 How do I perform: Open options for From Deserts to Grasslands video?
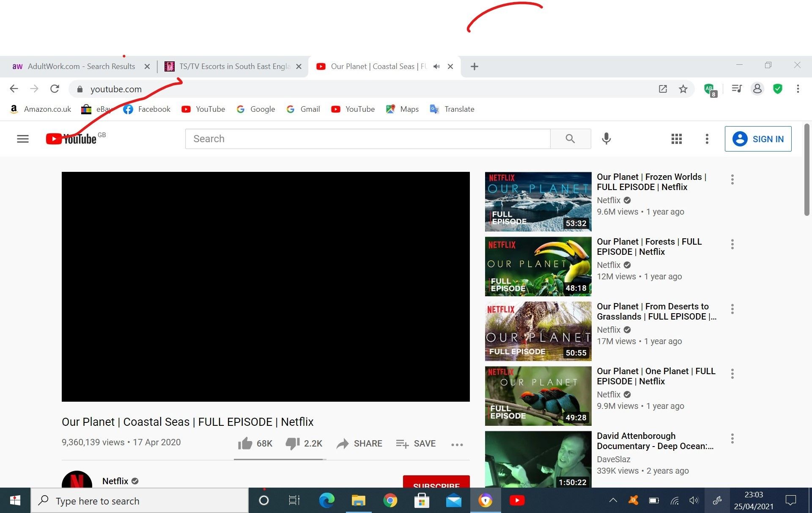pos(732,309)
